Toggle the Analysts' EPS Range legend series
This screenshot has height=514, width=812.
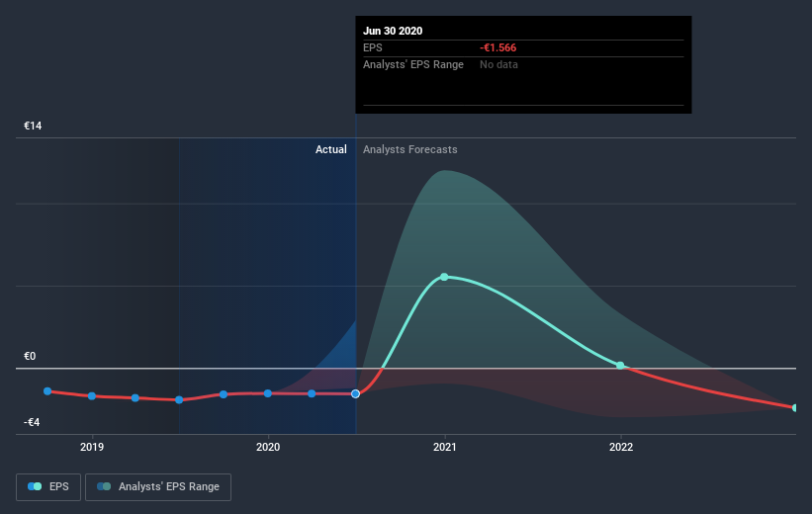[158, 486]
